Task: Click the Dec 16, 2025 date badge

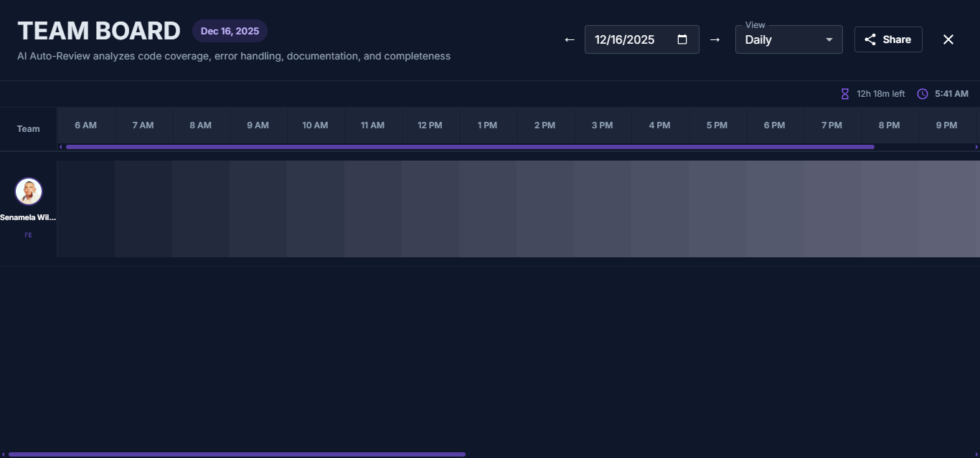Action: (x=230, y=31)
